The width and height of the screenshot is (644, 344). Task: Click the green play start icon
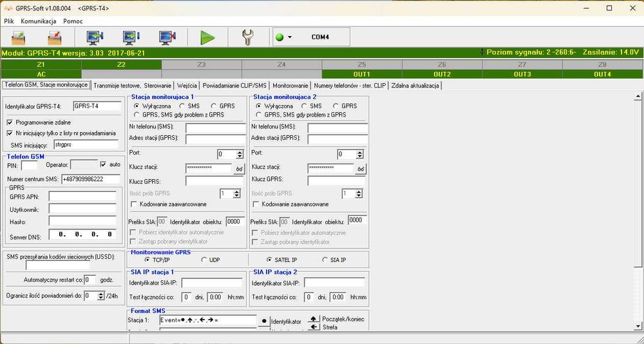(207, 37)
